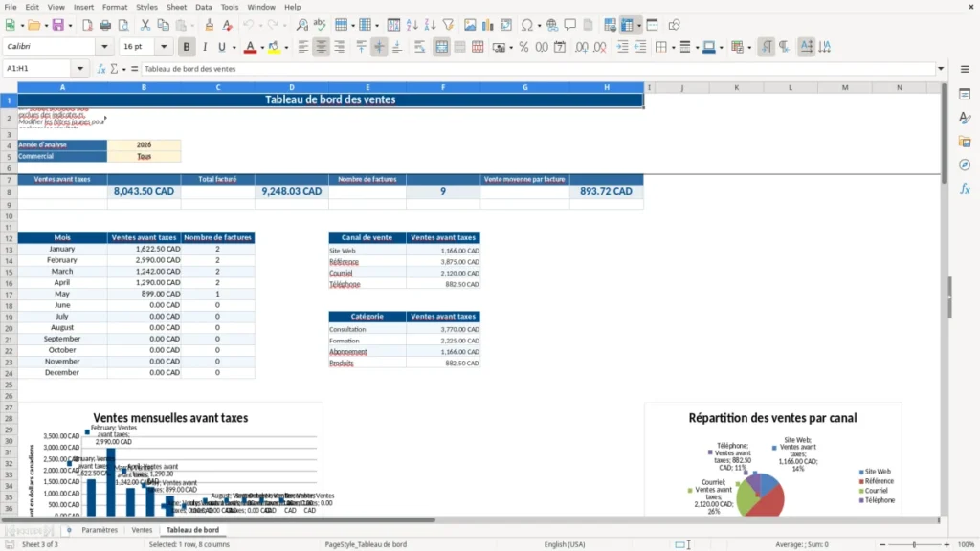Open the Function Wizard icon

coord(101,69)
